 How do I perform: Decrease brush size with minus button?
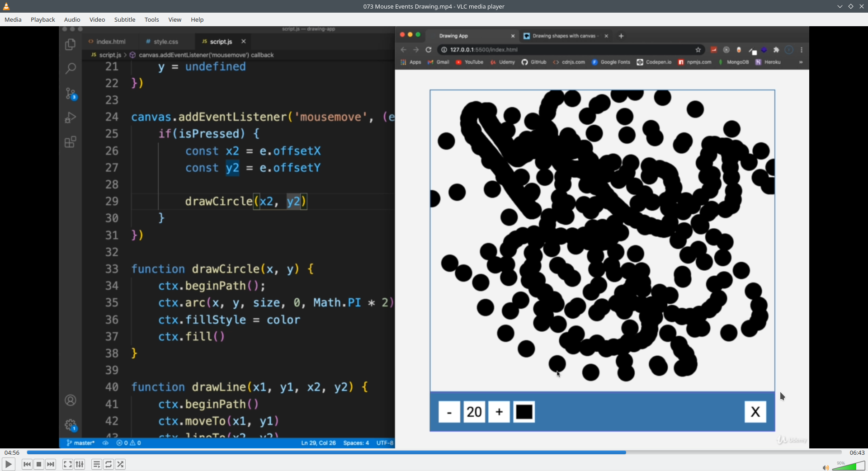coord(449,412)
